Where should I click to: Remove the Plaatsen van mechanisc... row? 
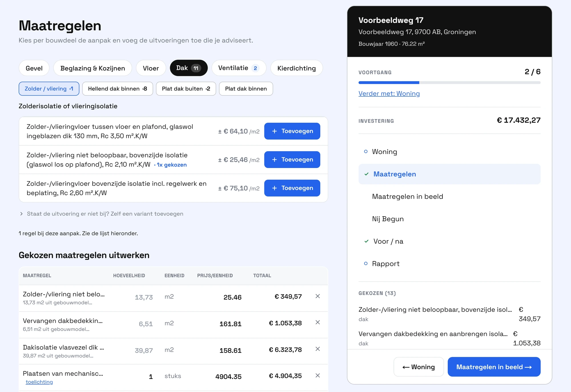317,375
